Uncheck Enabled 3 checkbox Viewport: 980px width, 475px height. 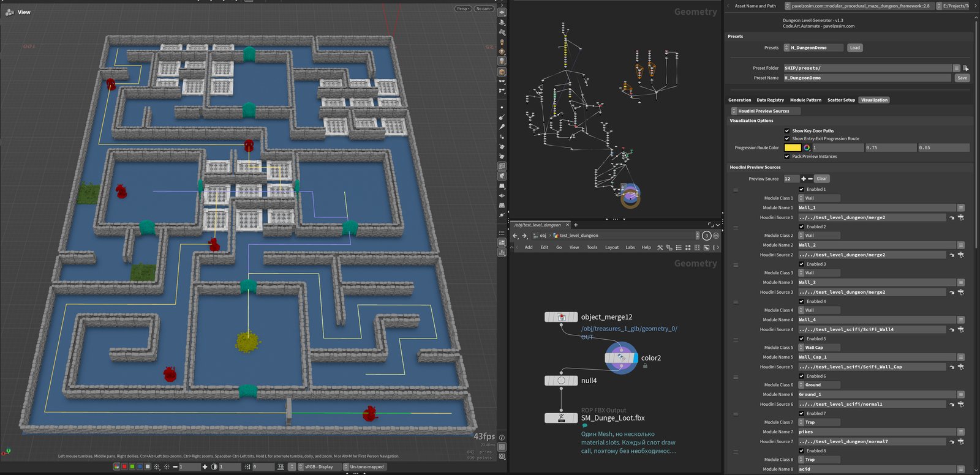click(801, 264)
